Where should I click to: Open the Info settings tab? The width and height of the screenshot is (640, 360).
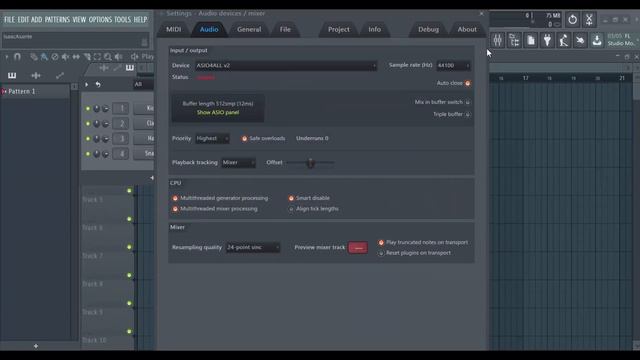click(x=375, y=29)
